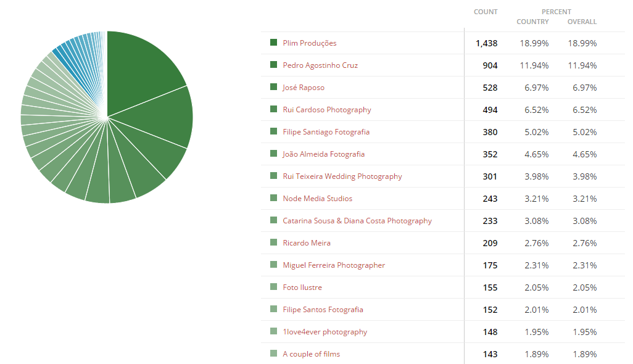Image resolution: width=633 pixels, height=364 pixels.
Task: Open Rui Teixeira Wedding Photography link
Action: (x=342, y=176)
